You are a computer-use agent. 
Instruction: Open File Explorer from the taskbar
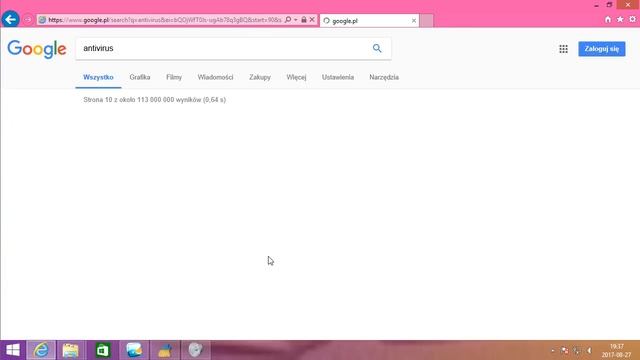[x=71, y=350]
